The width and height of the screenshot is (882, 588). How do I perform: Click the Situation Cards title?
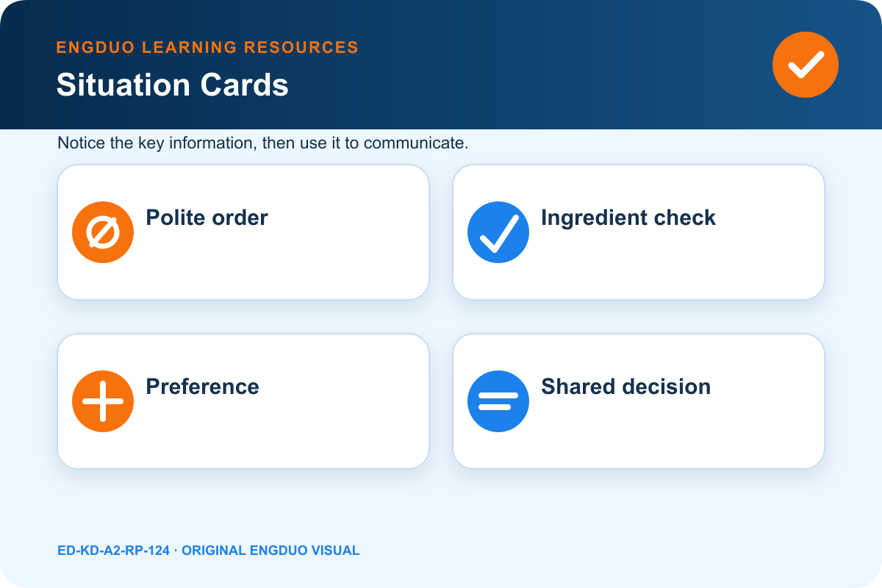(x=173, y=85)
